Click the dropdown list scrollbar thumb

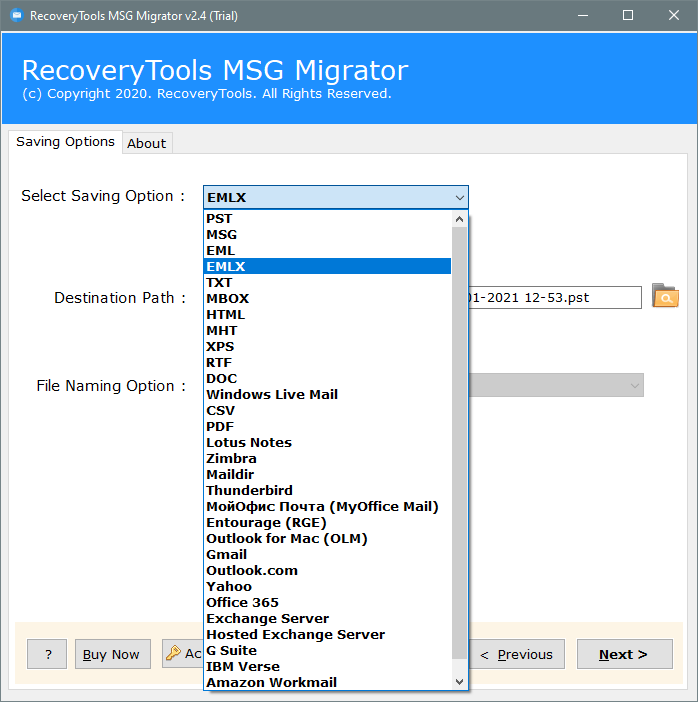[459, 443]
